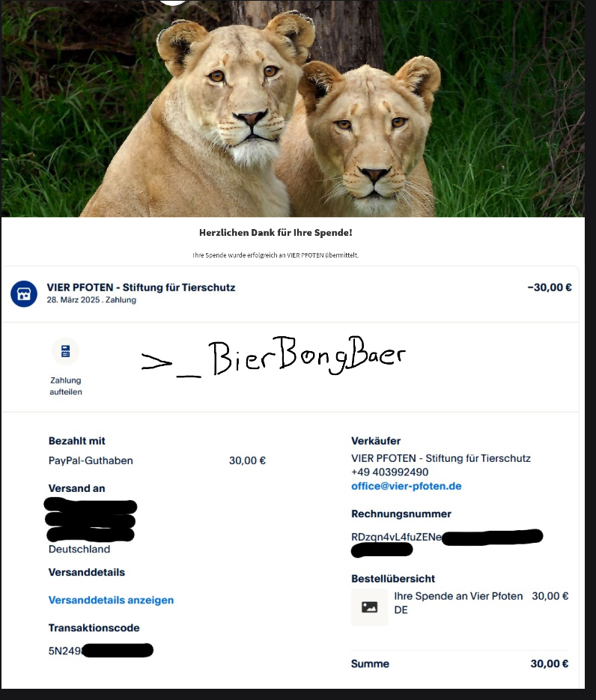
Task: Click the blue merchant storefront icon
Action: 24,293
